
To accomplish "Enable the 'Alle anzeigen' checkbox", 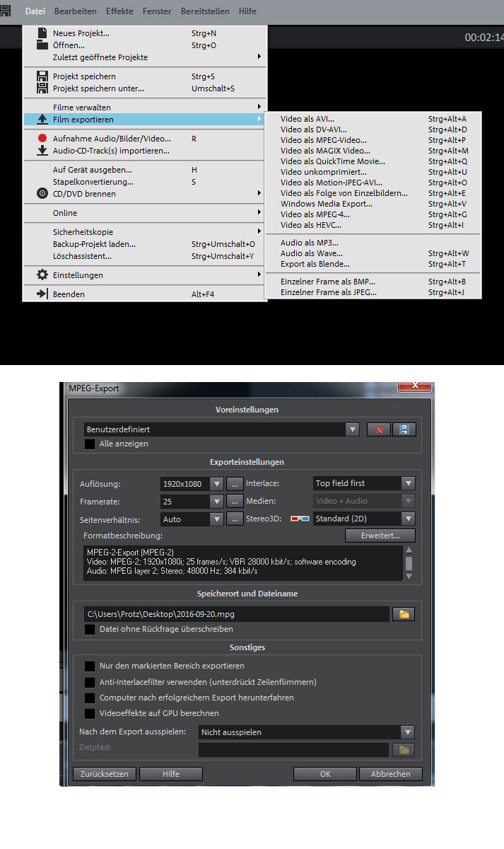I will 90,444.
